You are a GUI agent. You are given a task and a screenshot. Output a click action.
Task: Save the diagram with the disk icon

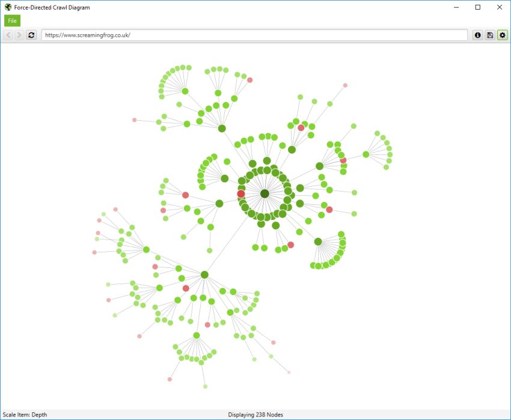point(490,35)
